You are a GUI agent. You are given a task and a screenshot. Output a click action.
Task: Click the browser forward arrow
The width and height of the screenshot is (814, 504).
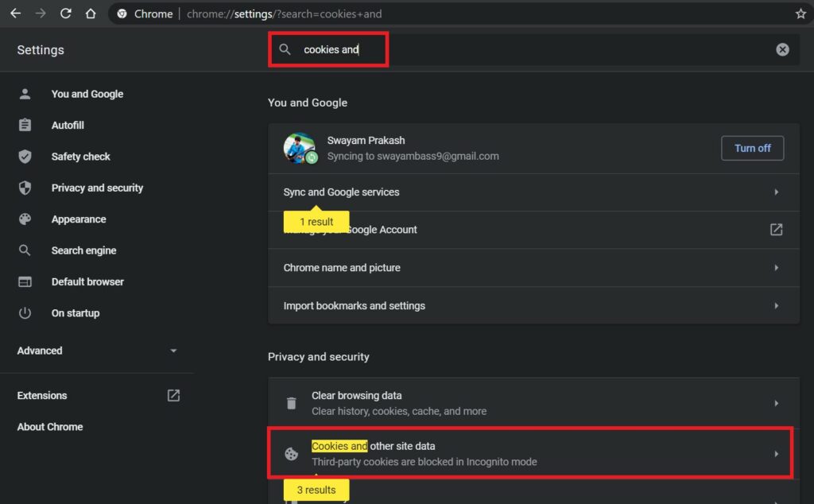(x=41, y=14)
